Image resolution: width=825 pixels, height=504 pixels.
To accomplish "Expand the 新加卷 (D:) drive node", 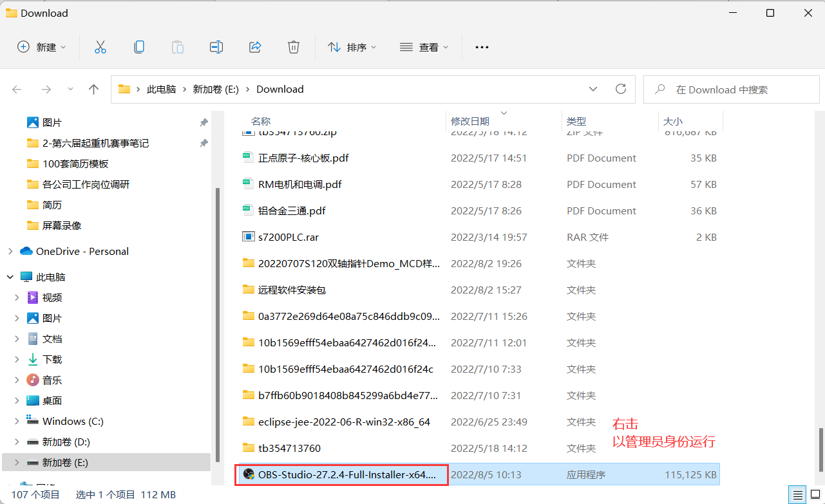I will tap(17, 442).
